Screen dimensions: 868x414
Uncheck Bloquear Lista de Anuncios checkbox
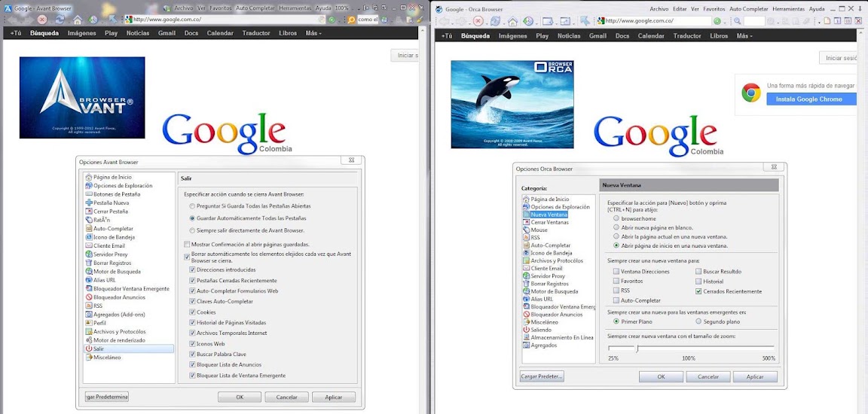click(x=192, y=365)
